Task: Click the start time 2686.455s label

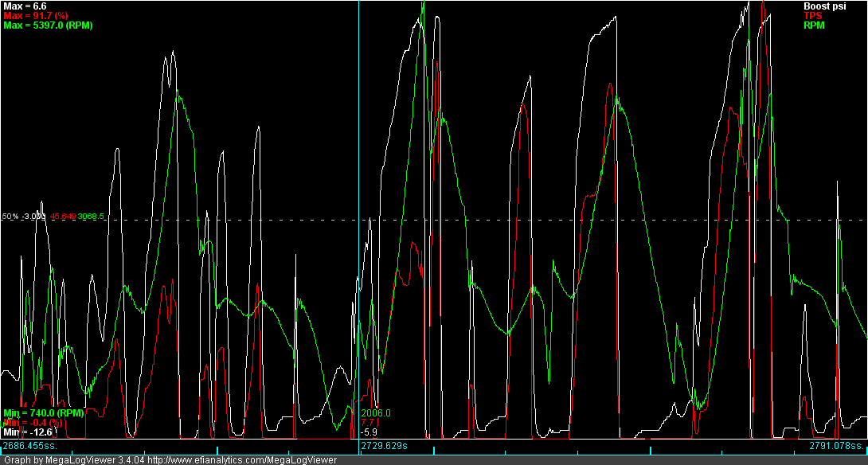Action: pyautogui.click(x=29, y=445)
